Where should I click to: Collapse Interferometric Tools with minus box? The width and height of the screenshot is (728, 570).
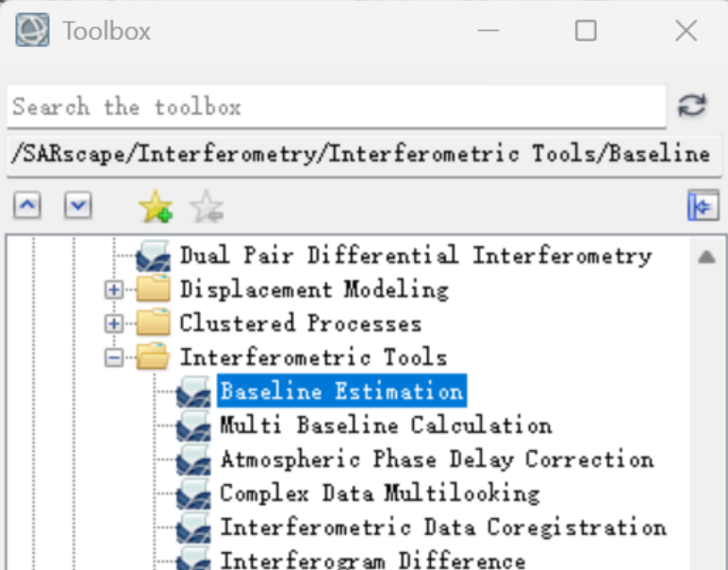click(x=114, y=358)
